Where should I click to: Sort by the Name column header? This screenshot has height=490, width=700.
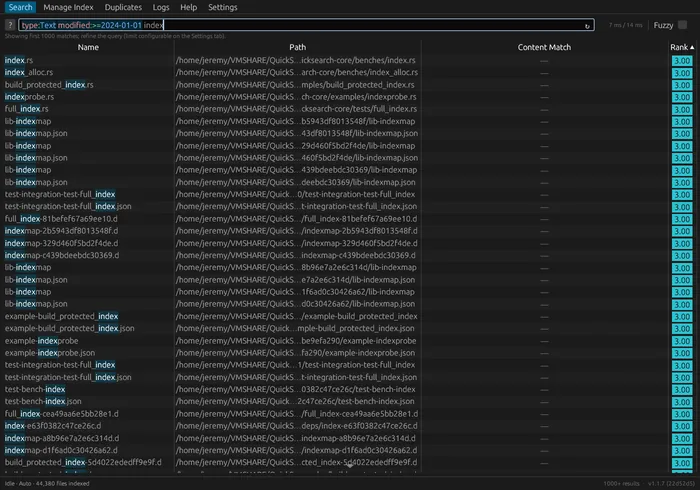tap(88, 47)
